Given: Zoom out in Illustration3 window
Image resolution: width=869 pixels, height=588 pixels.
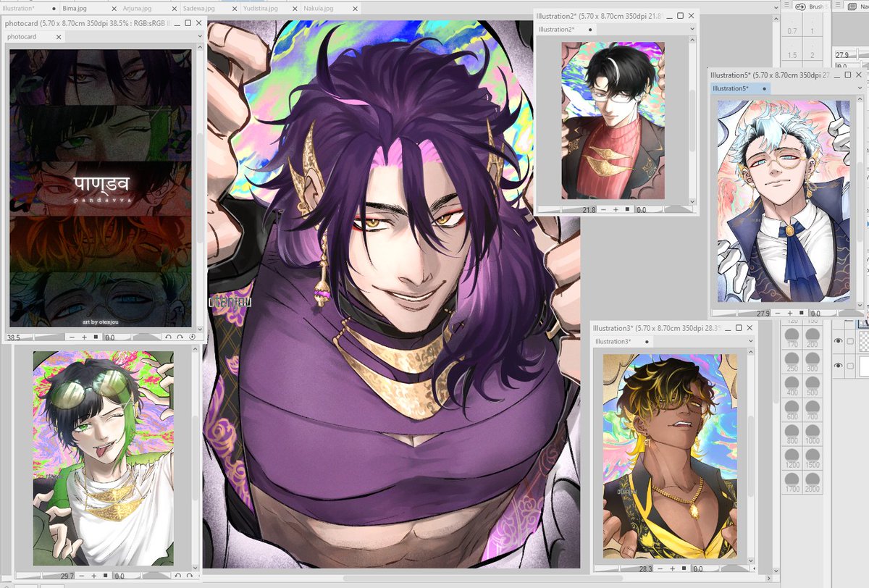Looking at the screenshot, I should pos(660,569).
